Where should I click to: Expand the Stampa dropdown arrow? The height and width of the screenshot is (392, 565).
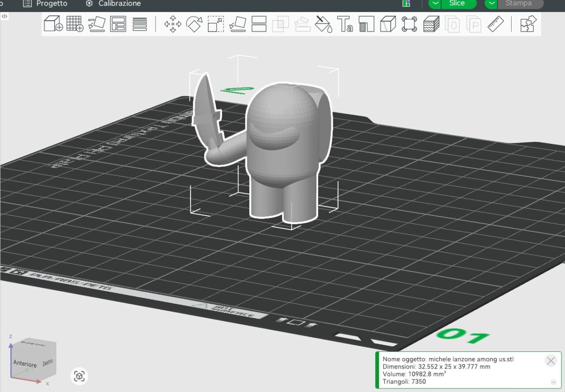pyautogui.click(x=491, y=4)
